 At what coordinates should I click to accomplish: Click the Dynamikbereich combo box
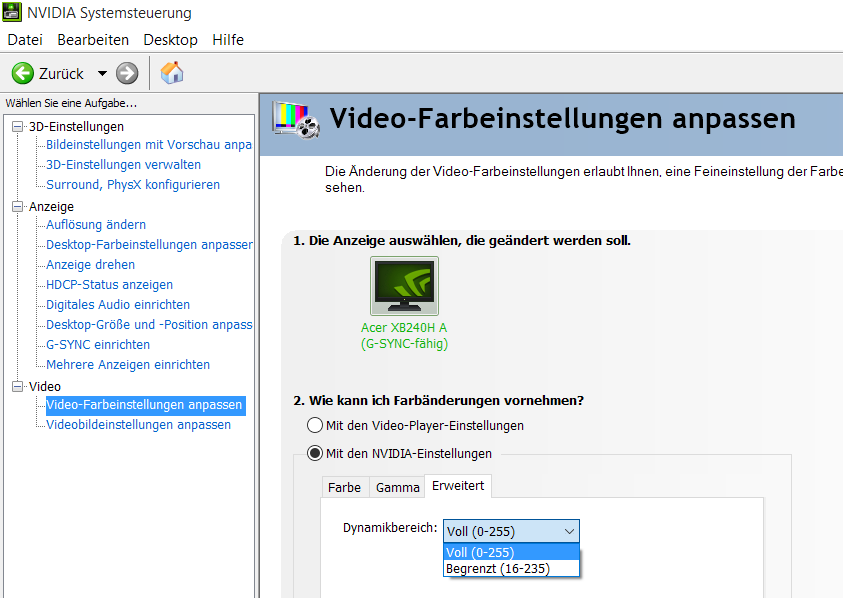tap(511, 531)
